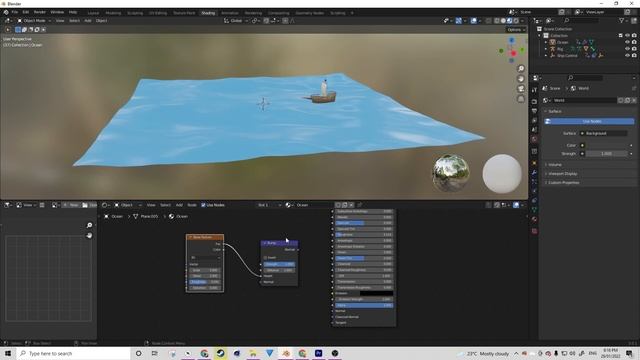640x360 pixels.
Task: Open Blender from the Windows taskbar
Action: tap(286, 353)
